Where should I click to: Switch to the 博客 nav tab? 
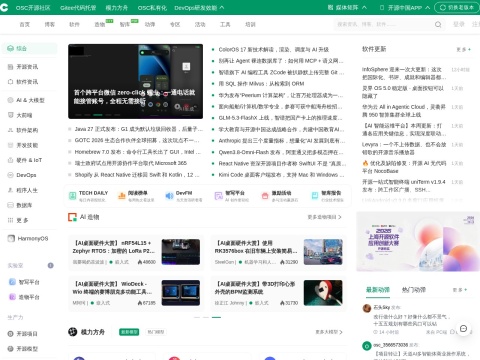[50, 24]
